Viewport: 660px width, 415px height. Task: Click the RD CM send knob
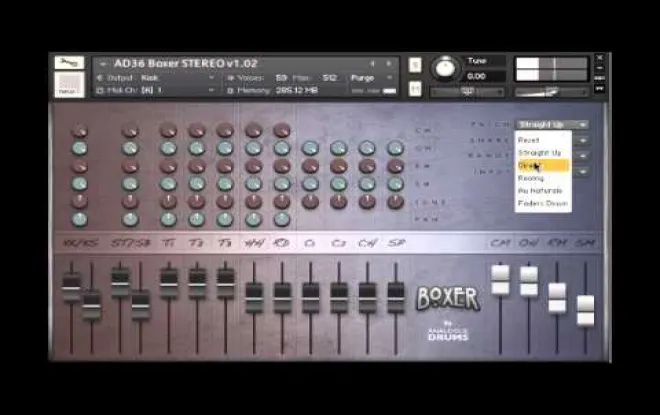click(x=282, y=130)
